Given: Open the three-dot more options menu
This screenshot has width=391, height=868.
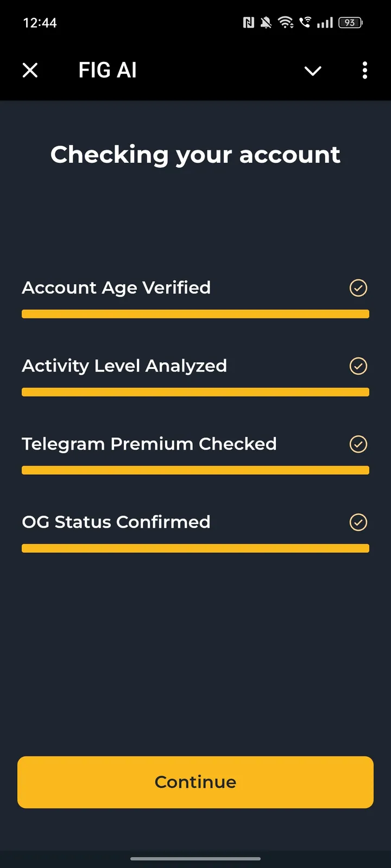Looking at the screenshot, I should point(364,70).
